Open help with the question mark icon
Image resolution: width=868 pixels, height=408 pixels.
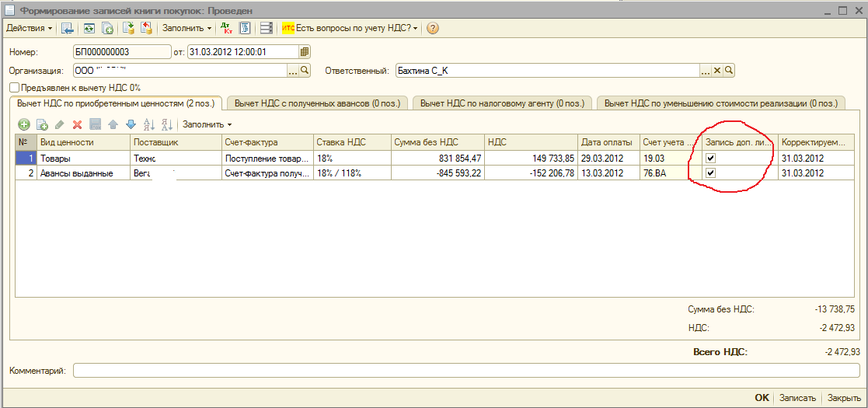[432, 28]
